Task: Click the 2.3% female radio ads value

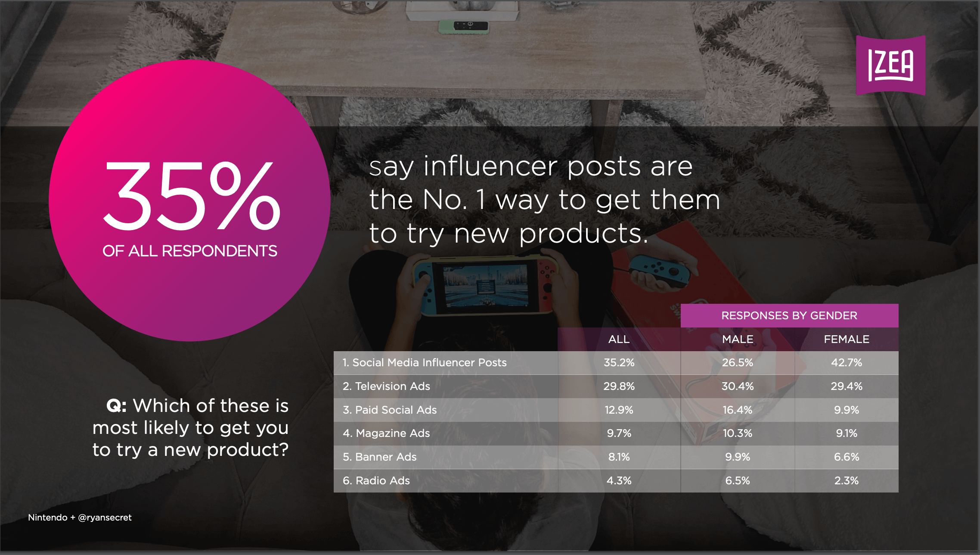Action: [x=847, y=480]
